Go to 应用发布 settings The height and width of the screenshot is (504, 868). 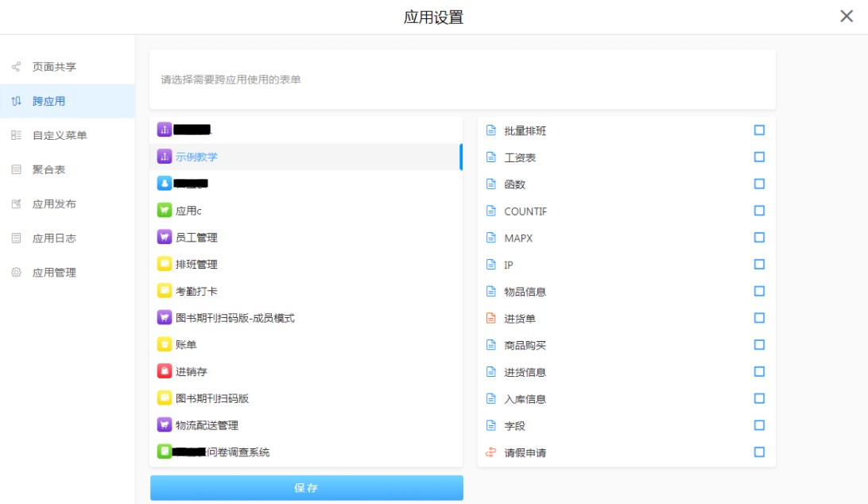click(54, 204)
